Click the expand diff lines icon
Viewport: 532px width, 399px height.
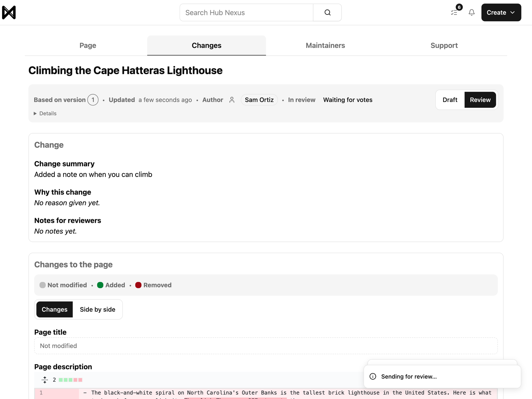coord(45,380)
